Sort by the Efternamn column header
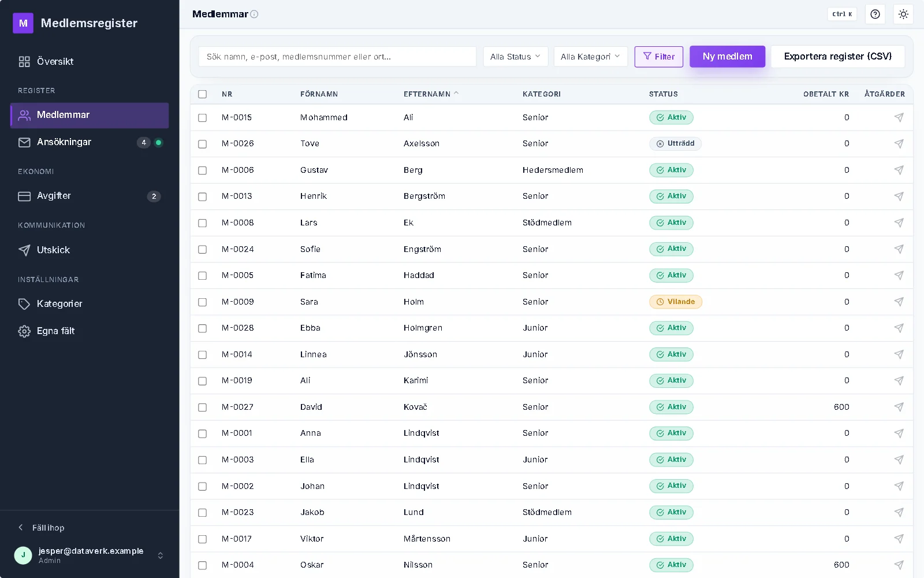 tap(431, 94)
